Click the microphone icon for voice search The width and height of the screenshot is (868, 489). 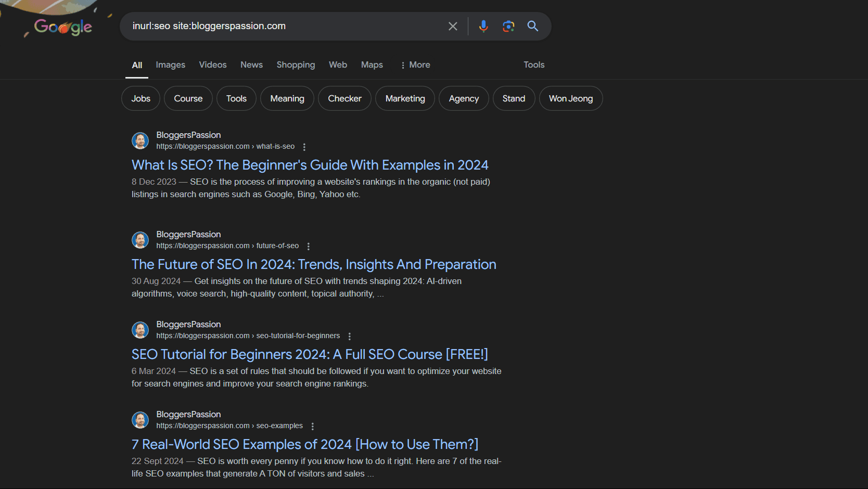coord(483,26)
